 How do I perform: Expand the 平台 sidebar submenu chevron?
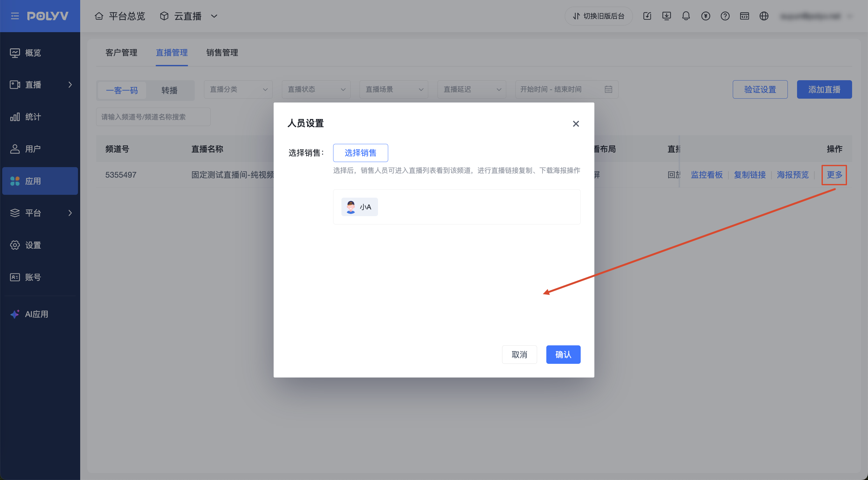(x=70, y=213)
